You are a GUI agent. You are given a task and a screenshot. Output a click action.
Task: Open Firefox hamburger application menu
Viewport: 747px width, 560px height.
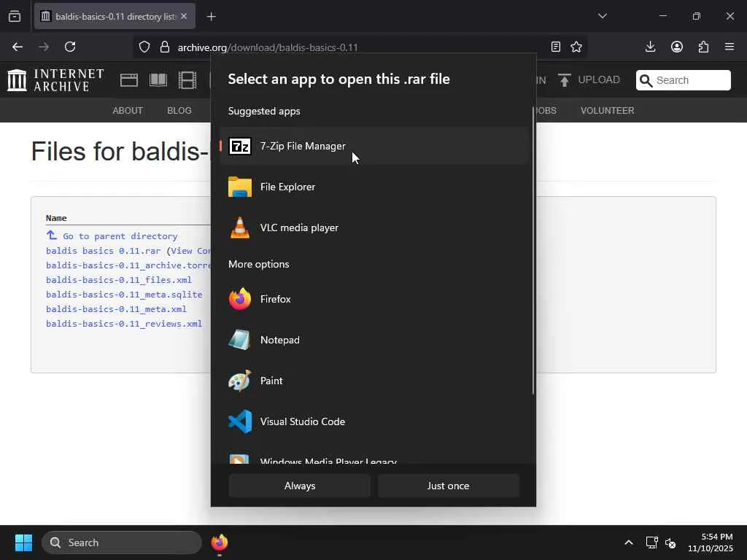pyautogui.click(x=729, y=47)
